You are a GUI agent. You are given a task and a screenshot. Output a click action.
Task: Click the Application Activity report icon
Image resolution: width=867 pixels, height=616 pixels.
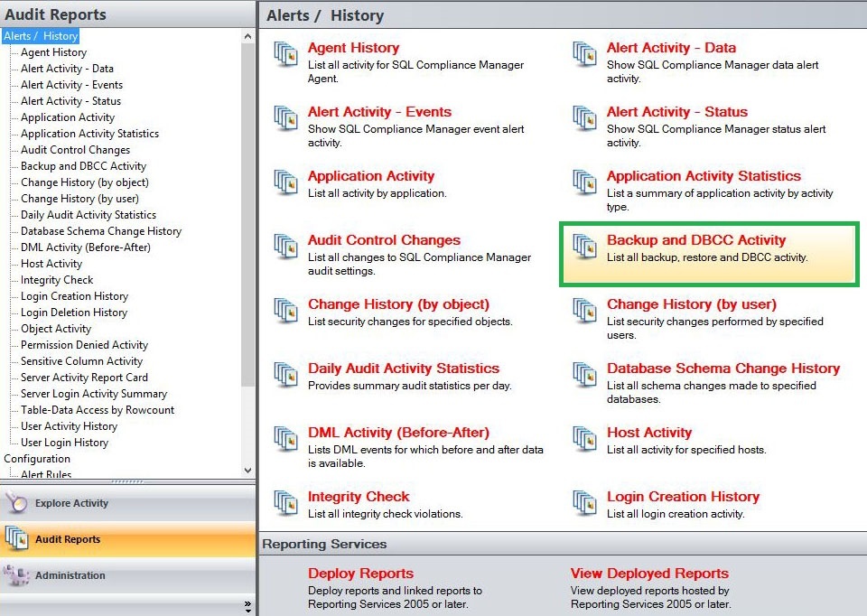point(286,182)
